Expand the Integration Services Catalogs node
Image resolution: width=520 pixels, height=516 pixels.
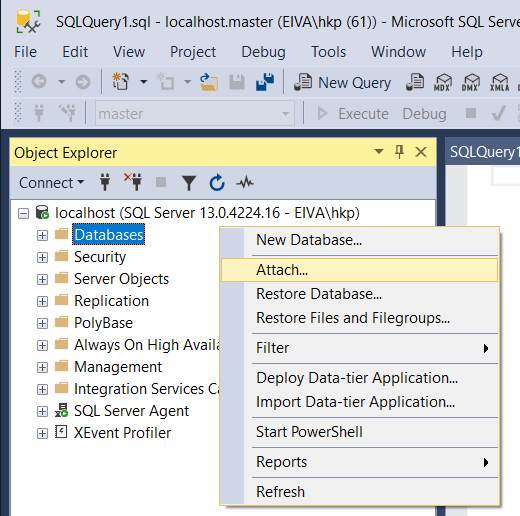(42, 389)
